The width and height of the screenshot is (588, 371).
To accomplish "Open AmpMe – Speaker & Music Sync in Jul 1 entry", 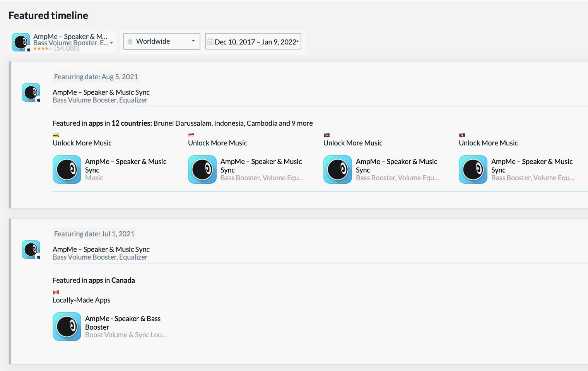I will pos(101,249).
